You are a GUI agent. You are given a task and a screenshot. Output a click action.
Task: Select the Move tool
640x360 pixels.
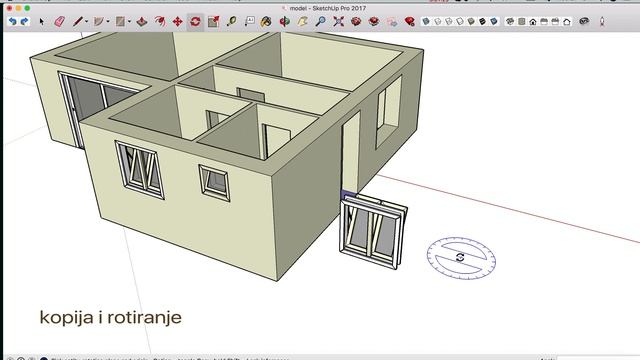point(178,21)
